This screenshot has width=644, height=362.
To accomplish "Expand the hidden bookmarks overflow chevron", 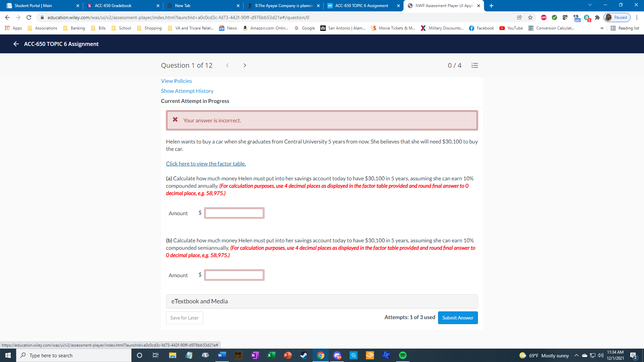I will [x=602, y=28].
